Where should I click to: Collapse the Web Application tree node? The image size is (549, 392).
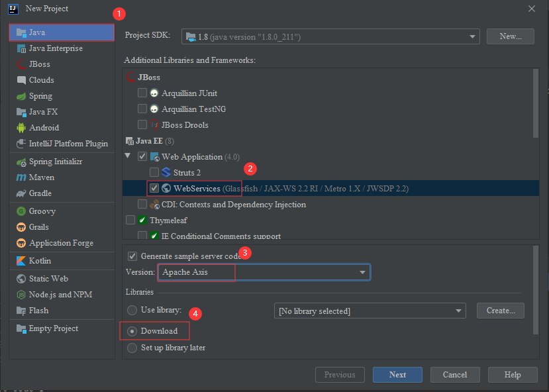[127, 156]
